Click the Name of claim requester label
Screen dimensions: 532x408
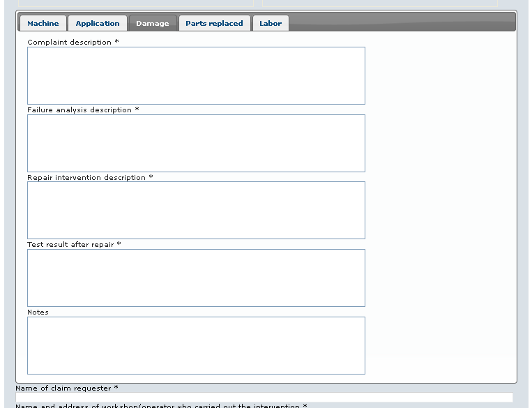click(67, 388)
